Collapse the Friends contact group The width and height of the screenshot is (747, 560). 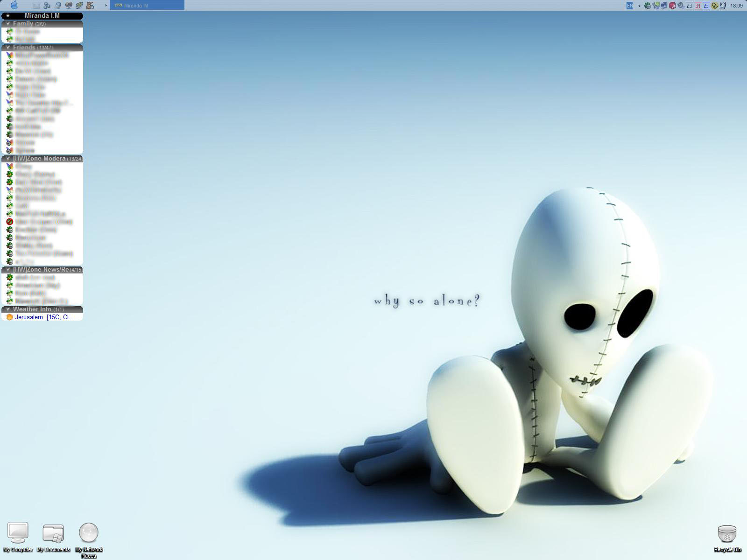pos(8,47)
